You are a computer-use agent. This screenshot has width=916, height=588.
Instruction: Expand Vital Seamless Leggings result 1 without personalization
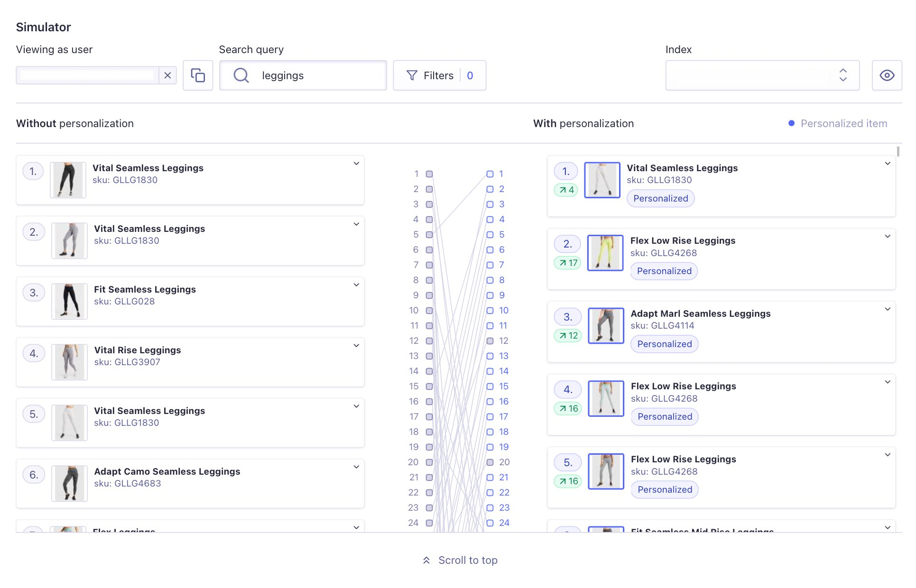point(356,164)
